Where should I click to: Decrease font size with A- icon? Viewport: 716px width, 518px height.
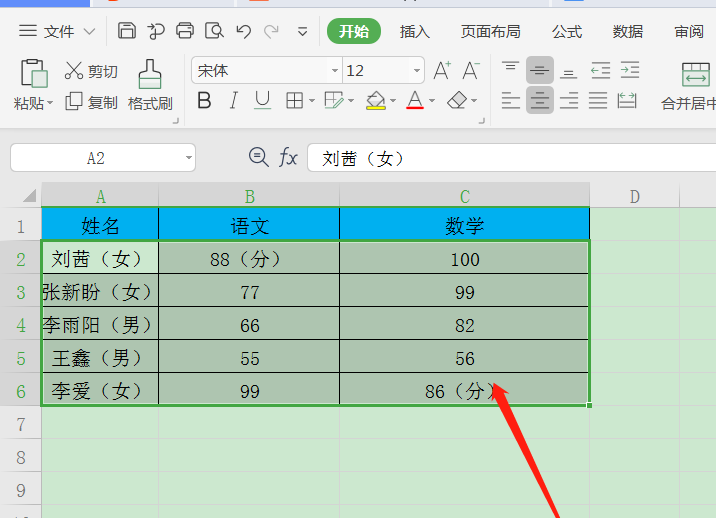point(471,71)
